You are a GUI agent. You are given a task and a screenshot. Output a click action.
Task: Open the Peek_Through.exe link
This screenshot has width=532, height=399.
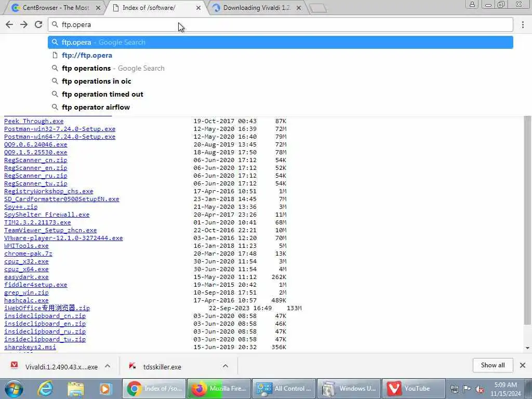coord(34,121)
